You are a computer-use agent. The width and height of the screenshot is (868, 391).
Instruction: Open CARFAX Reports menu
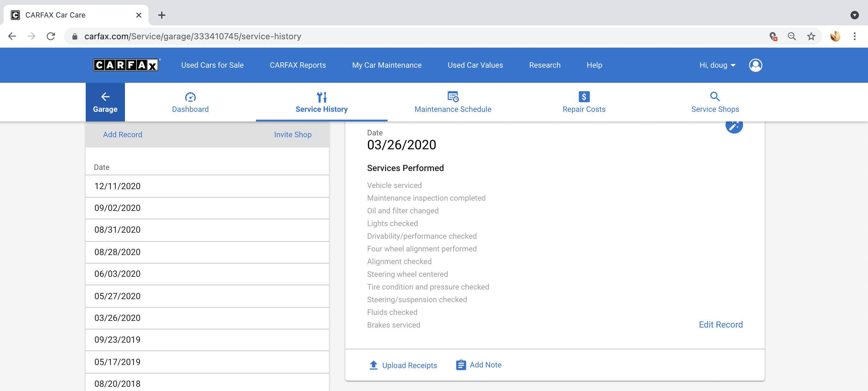point(298,65)
